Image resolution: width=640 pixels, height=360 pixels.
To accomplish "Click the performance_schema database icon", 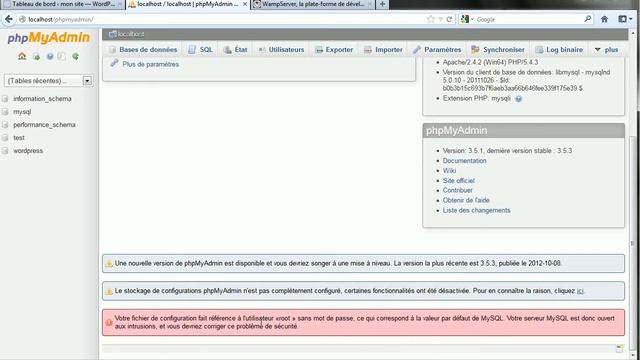I will click(x=5, y=125).
